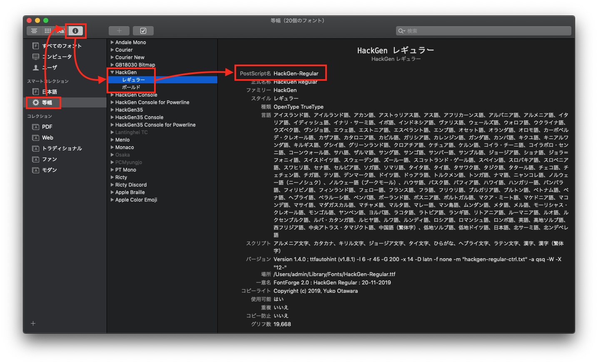Expand the Courier font family
Screen dimensions: 598x364
[x=112, y=50]
